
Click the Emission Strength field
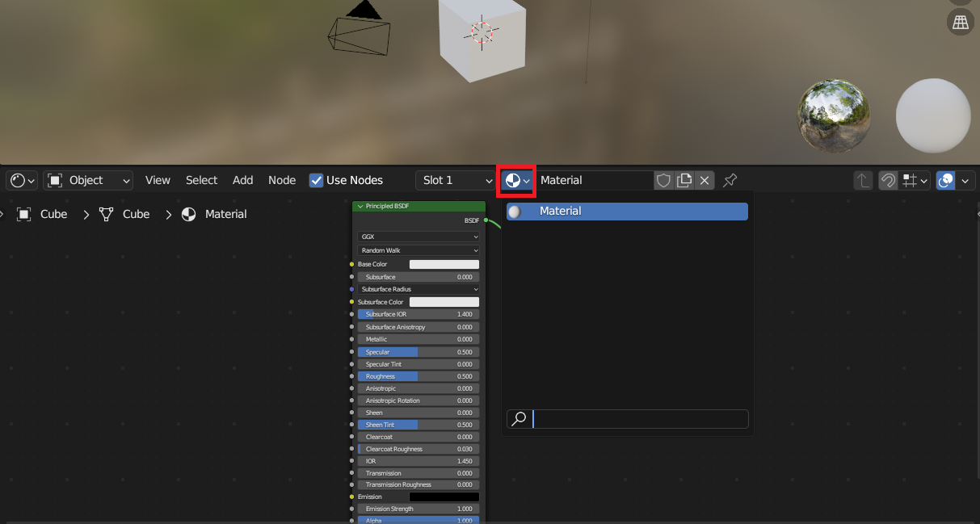(418, 509)
